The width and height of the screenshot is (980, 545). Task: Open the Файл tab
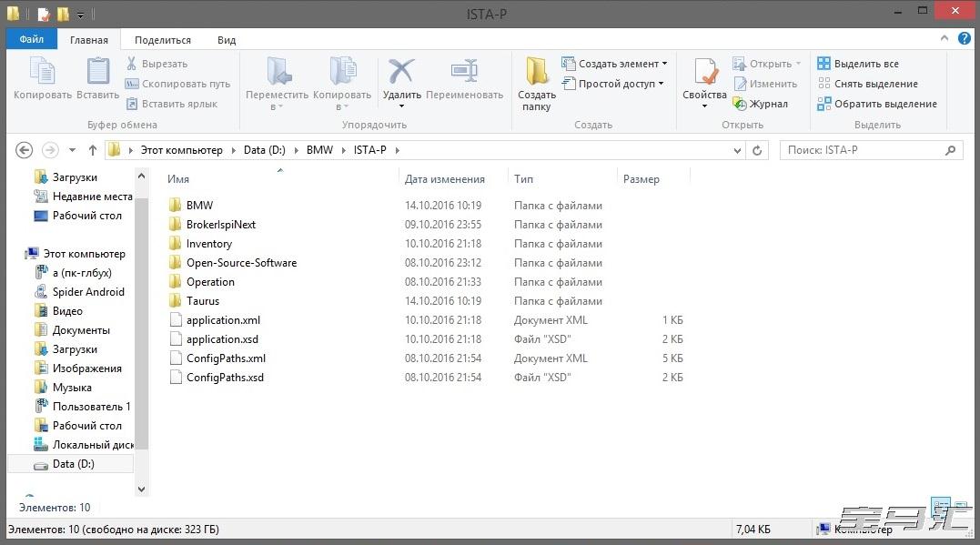point(31,39)
